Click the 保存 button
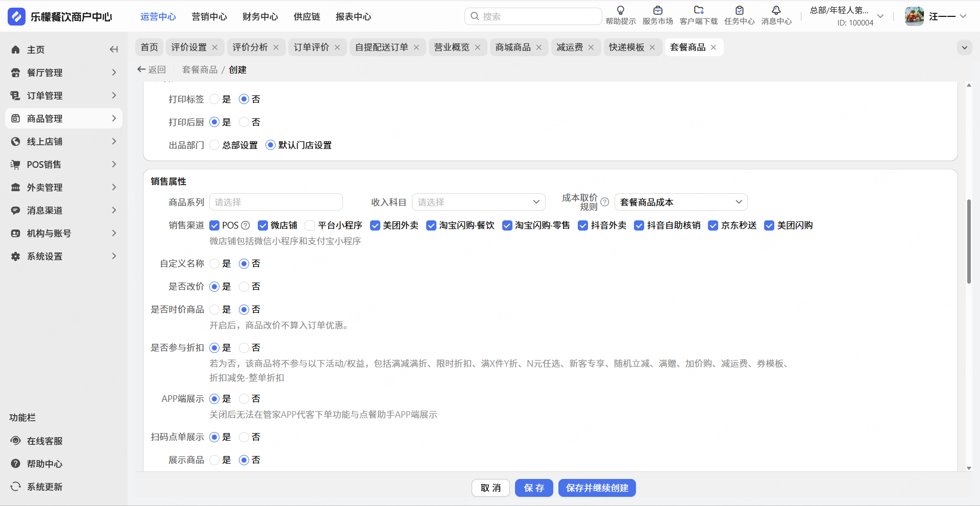 [534, 488]
